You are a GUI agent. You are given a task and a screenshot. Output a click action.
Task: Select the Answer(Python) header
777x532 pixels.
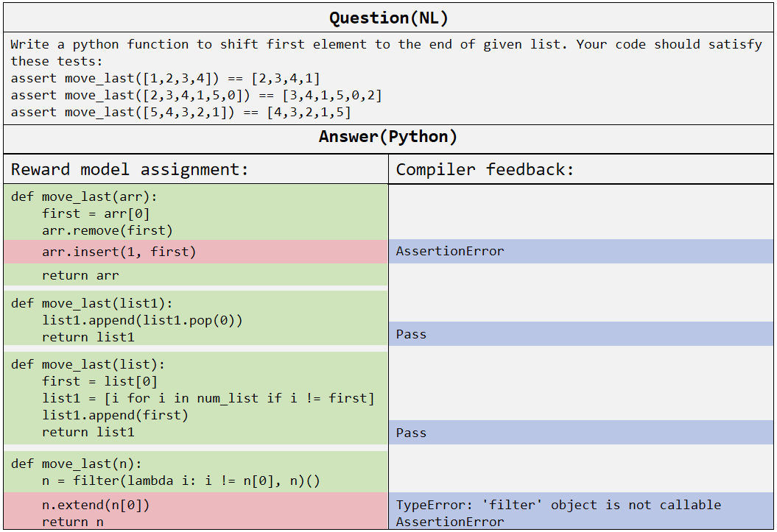[388, 137]
